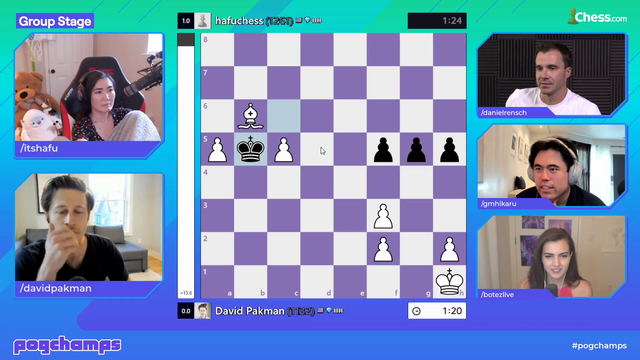This screenshot has width=640, height=360.
Task: Select the white pawn on f2
Action: [x=383, y=249]
